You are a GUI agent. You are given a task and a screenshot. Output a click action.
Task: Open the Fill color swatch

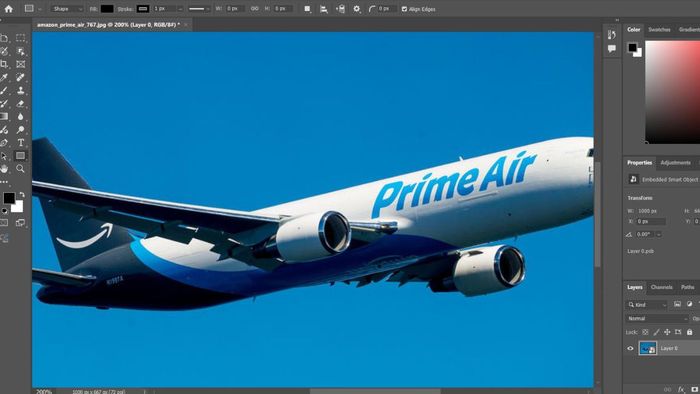point(107,9)
